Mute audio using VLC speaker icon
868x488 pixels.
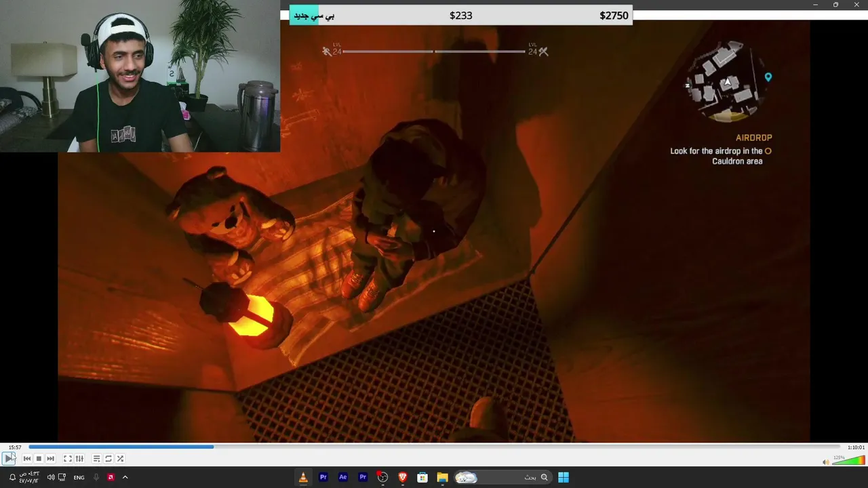825,462
